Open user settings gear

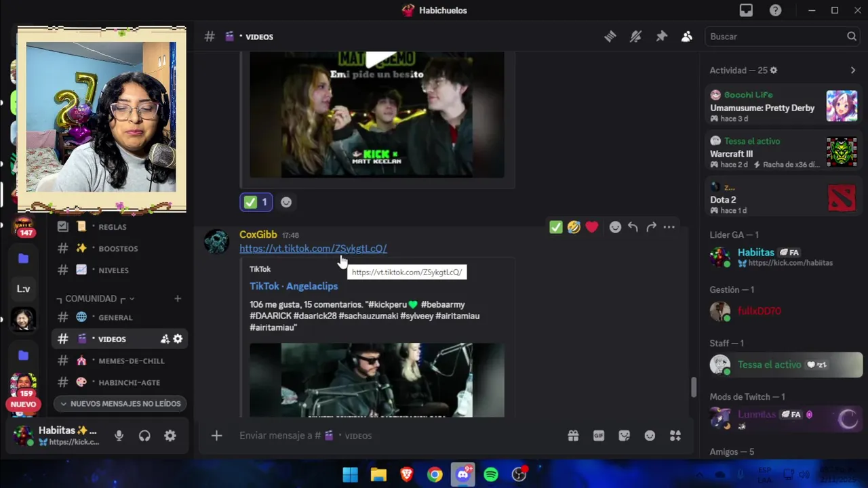point(170,436)
